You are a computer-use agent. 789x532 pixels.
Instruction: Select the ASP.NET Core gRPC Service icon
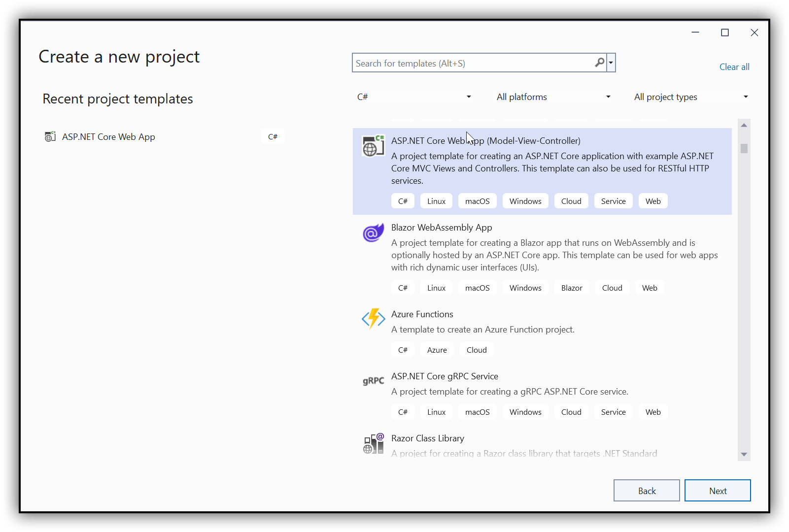tap(373, 380)
